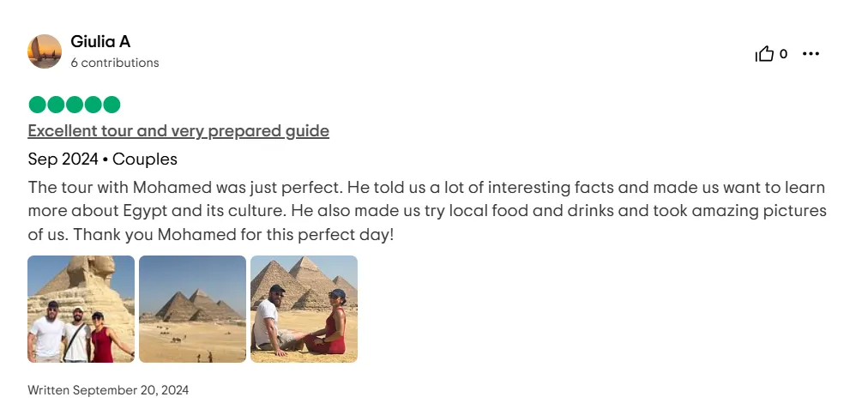
Task: Click the Sep 2024 visit date
Action: point(63,159)
